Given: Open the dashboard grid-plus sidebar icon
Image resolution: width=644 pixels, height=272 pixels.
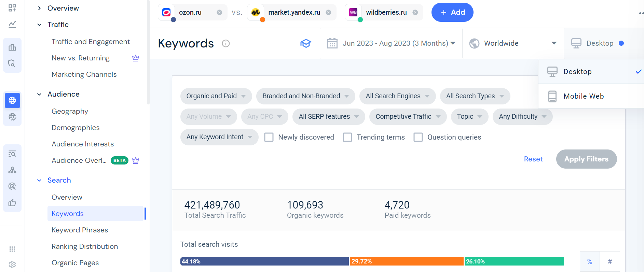Looking at the screenshot, I should pyautogui.click(x=12, y=8).
